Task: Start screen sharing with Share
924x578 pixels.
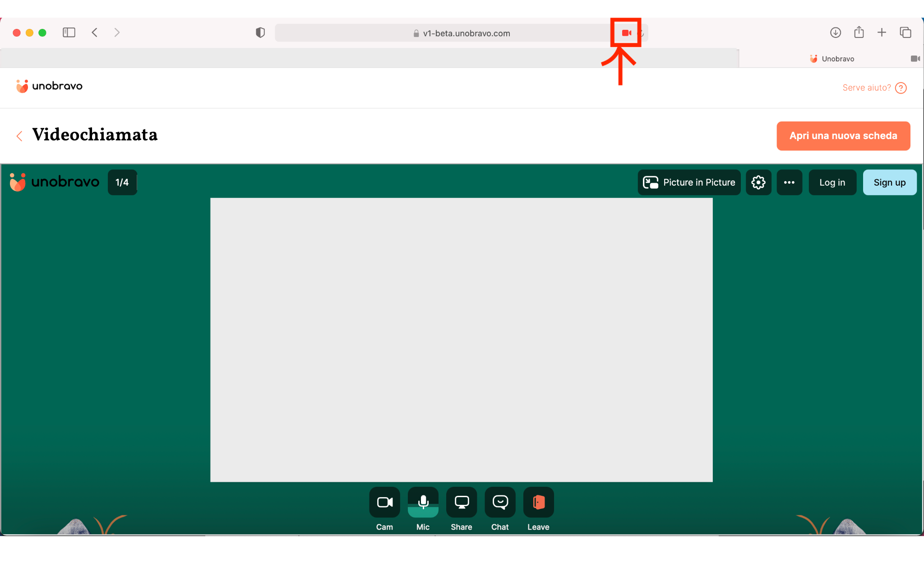Action: click(461, 502)
